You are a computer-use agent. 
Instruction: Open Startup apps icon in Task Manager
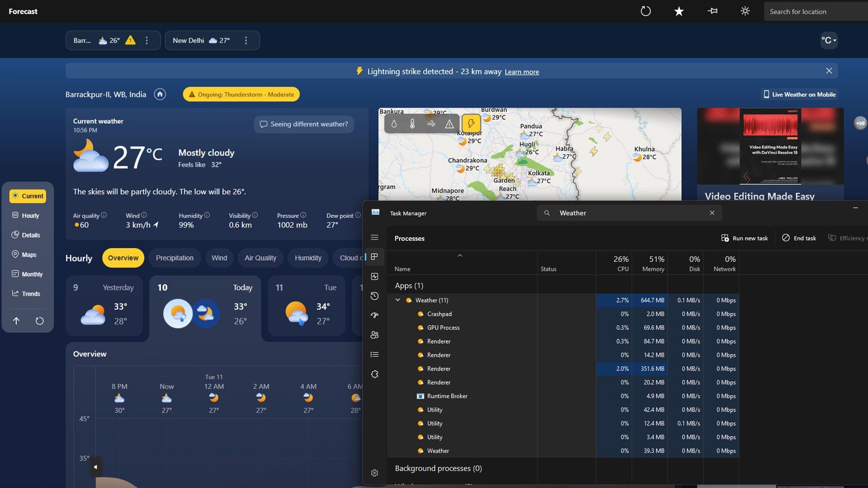click(x=374, y=315)
